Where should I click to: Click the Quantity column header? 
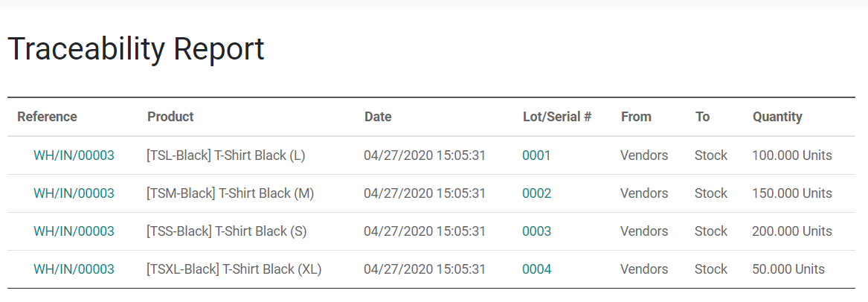777,117
